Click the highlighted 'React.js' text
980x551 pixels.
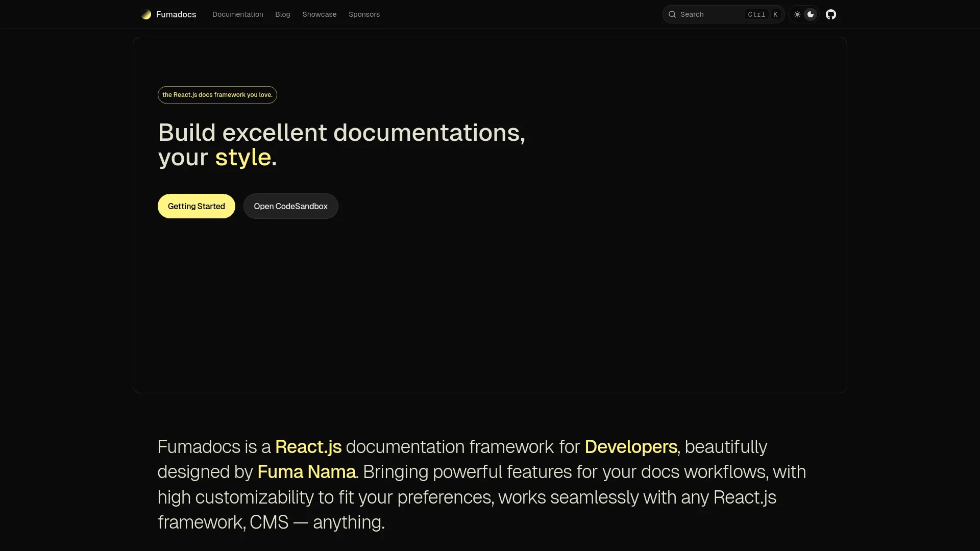(x=308, y=447)
